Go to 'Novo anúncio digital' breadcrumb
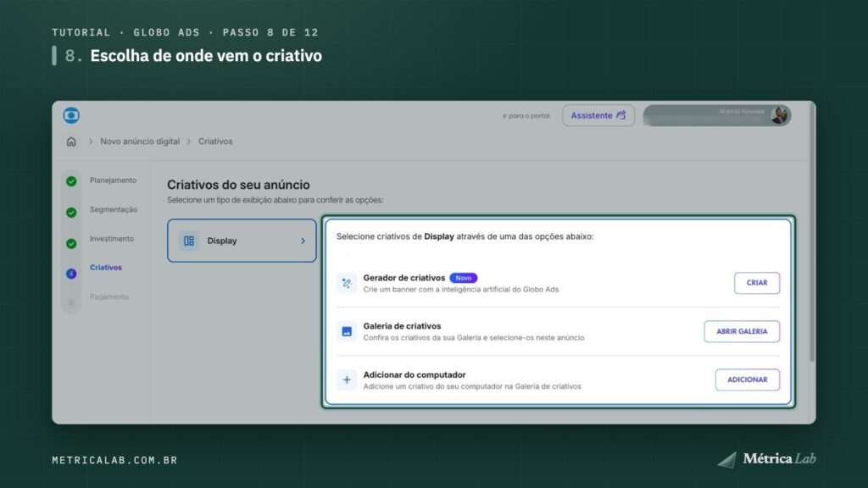 140,141
